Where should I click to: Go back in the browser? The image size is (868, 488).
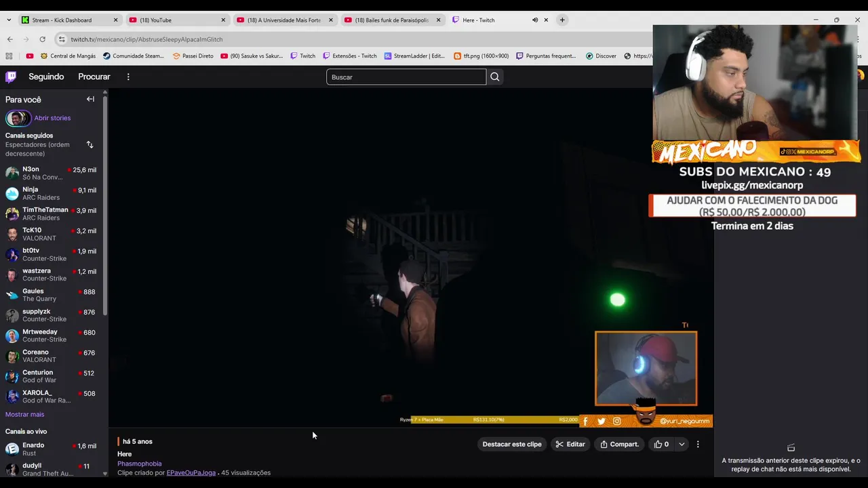coord(9,39)
